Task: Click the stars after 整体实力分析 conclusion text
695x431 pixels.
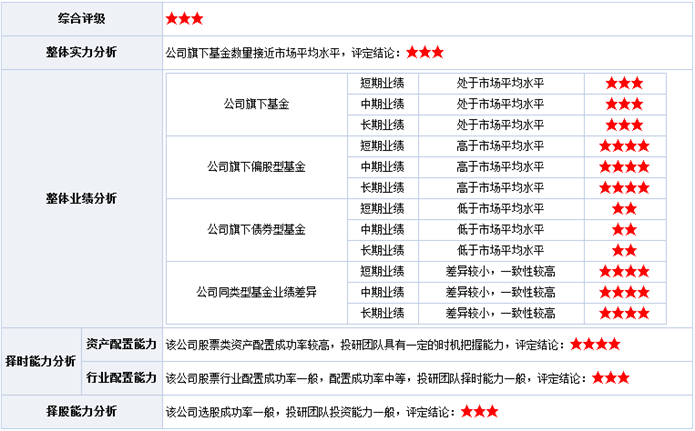Action: click(x=425, y=52)
